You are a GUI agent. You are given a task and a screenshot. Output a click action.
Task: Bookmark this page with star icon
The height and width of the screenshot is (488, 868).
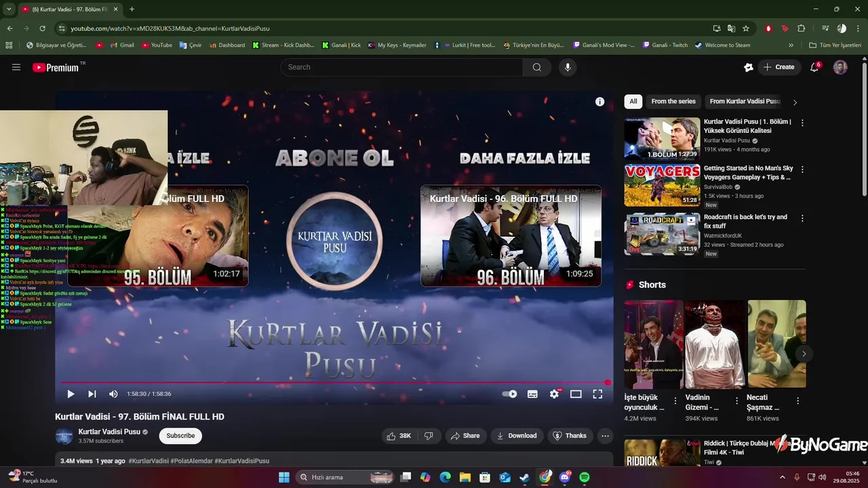[x=746, y=28]
